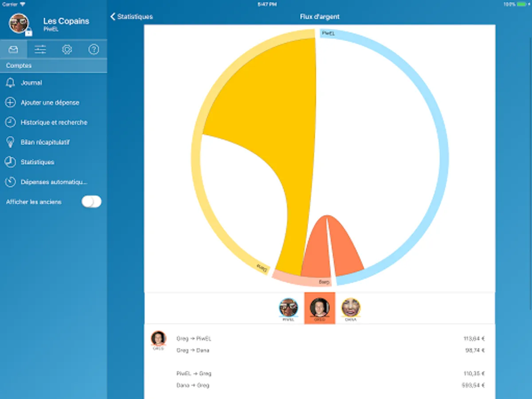Click the 98,74 € amount
532x399 pixels.
475,350
